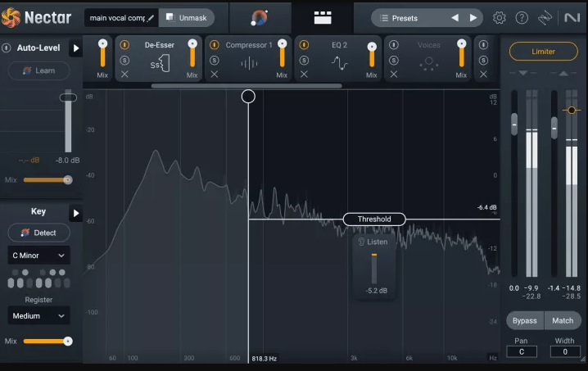This screenshot has width=588, height=371.
Task: Expand the Key panel arrow
Action: tap(75, 213)
